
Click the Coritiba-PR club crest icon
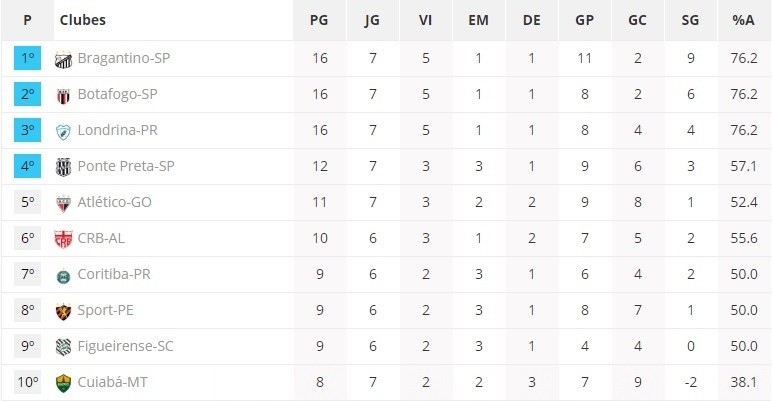[x=63, y=276]
